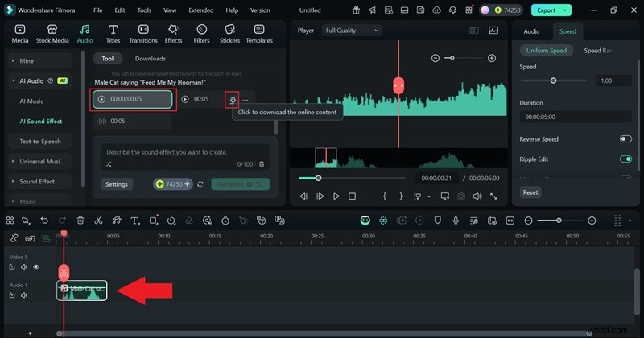Switch to the Downloads tab
Image resolution: width=644 pixels, height=338 pixels.
(150, 59)
